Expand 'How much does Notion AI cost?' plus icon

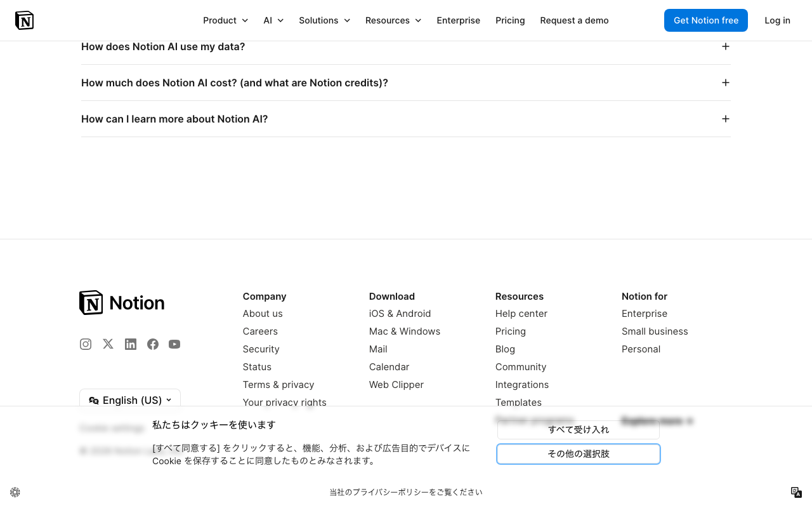726,83
